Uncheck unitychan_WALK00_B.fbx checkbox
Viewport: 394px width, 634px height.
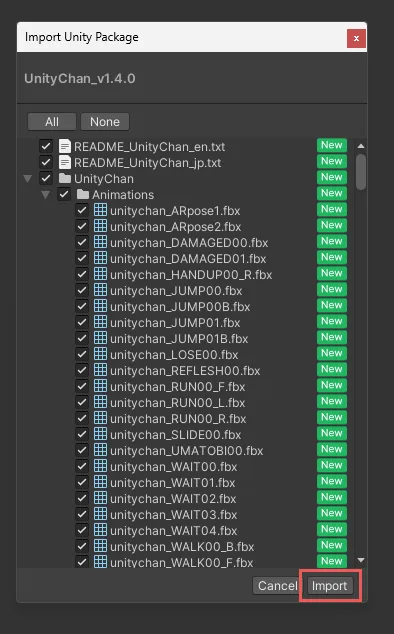[82, 546]
